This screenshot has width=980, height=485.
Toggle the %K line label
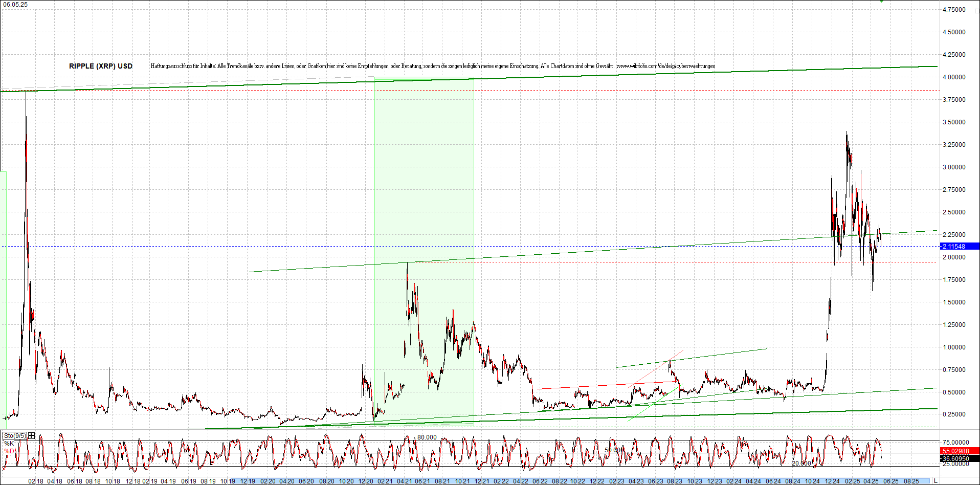pos(9,444)
